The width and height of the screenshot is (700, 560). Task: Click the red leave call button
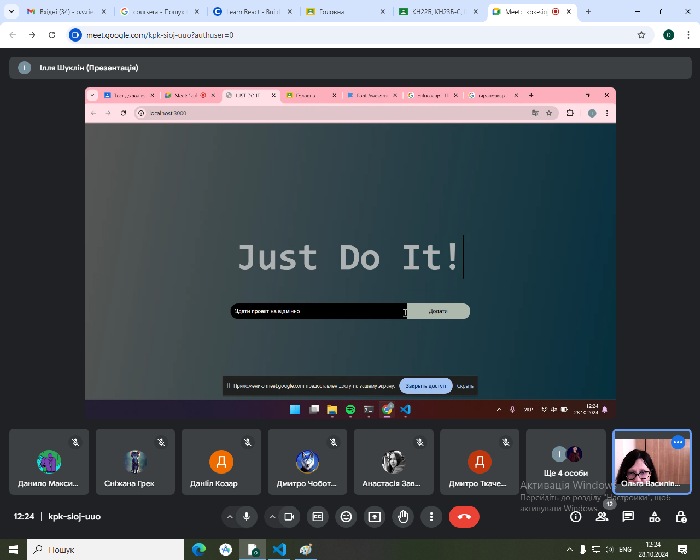[x=463, y=516]
